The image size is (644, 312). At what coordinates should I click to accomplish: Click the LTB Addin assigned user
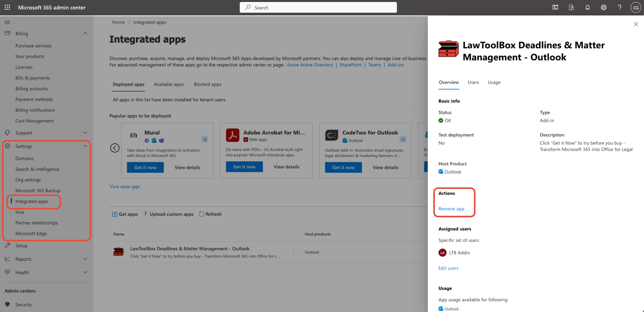(x=454, y=253)
